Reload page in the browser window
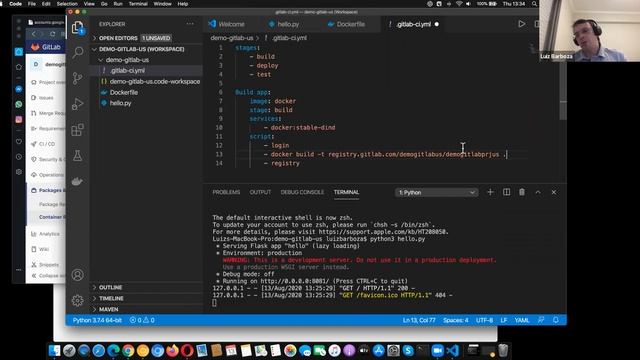 pyautogui.click(x=52, y=34)
